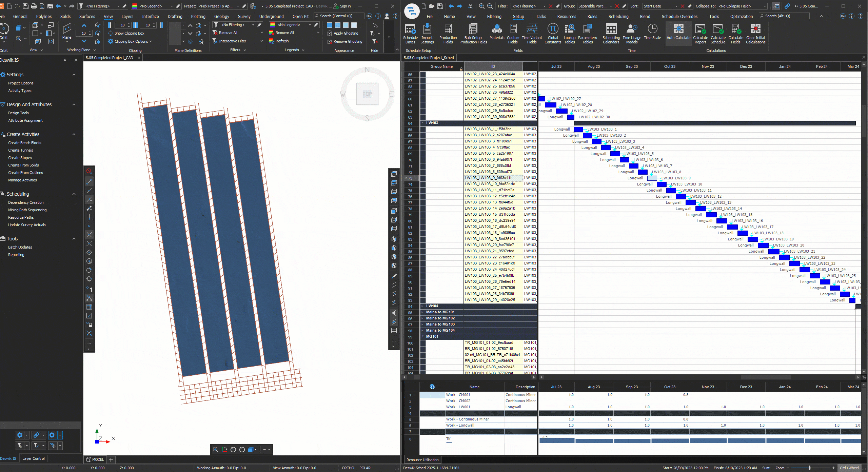Toggle POLAR mode in status bar
Viewport: 868px width, 472px height.
tap(365, 468)
